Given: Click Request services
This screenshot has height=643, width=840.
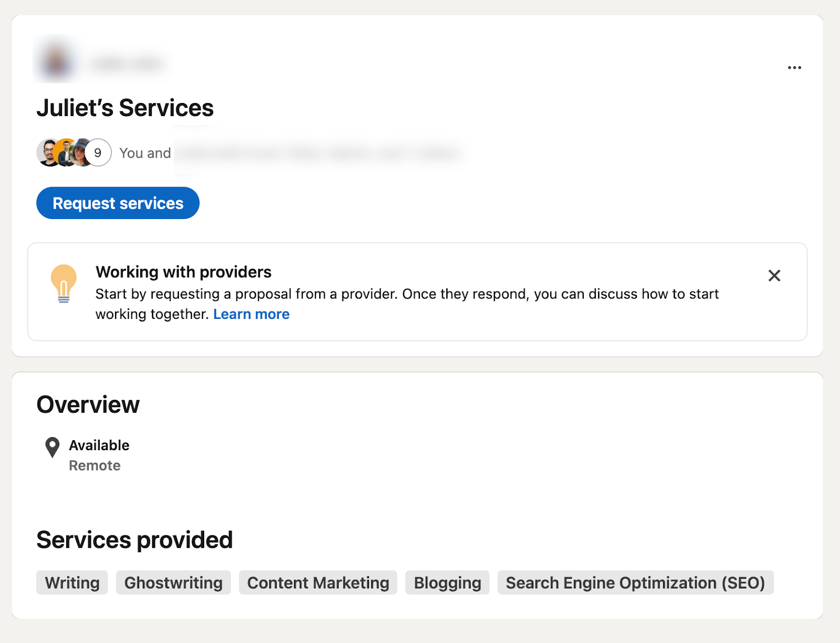Looking at the screenshot, I should coord(118,203).
